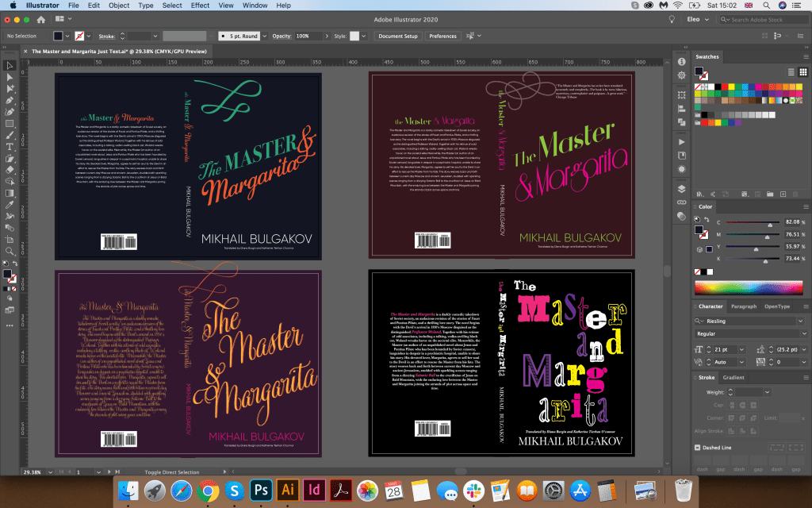Switch Swatches panel to thumbnail view
The width and height of the screenshot is (812, 508).
[803, 71]
